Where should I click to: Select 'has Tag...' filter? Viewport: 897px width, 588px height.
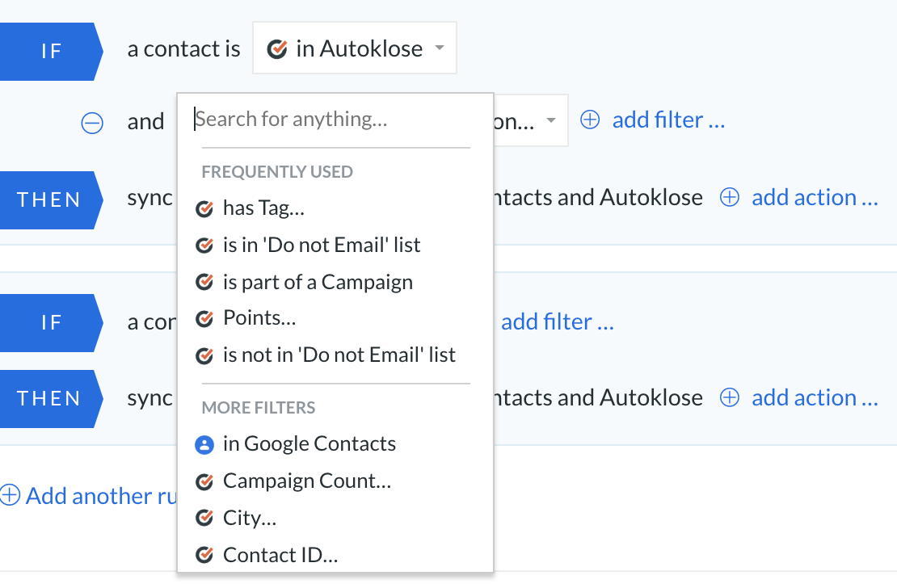(263, 208)
